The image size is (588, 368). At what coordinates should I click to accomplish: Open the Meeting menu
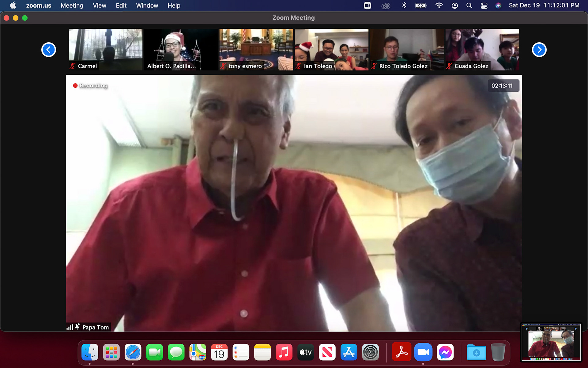72,6
